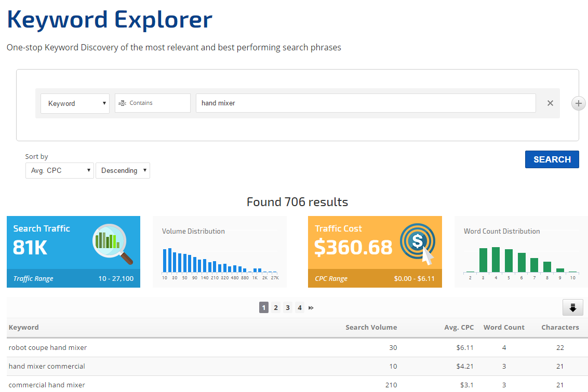Click the magnifying glass Search Traffic icon
The image size is (588, 392).
tap(112, 244)
